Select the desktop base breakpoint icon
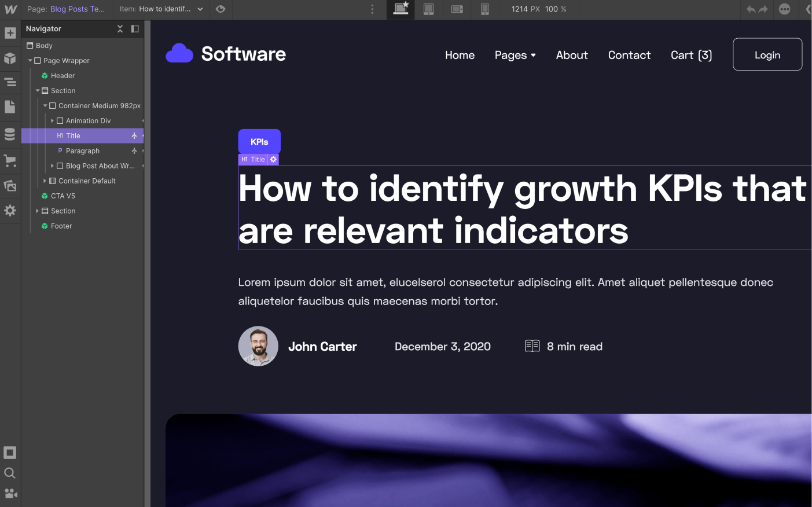Image resolution: width=812 pixels, height=507 pixels. (401, 9)
